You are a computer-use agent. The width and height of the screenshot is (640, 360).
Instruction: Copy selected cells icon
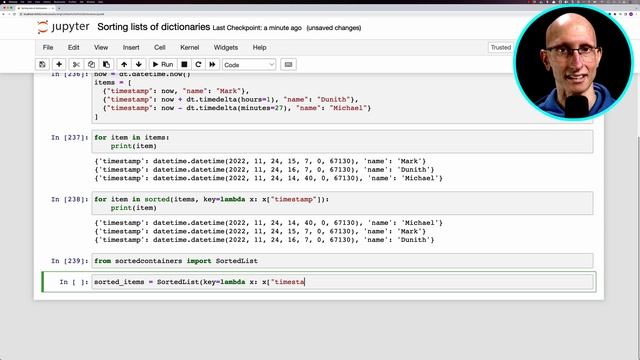tap(91, 64)
